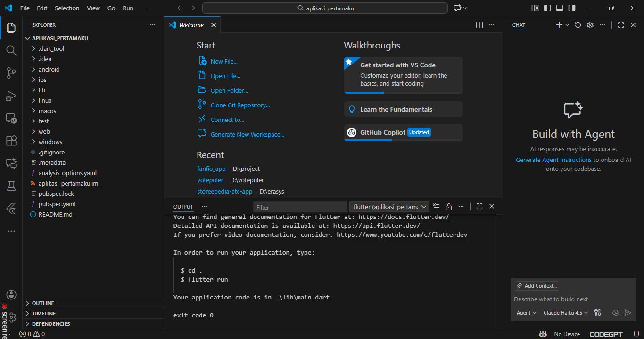
Task: Click the chat prompt input box
Action: click(x=572, y=299)
